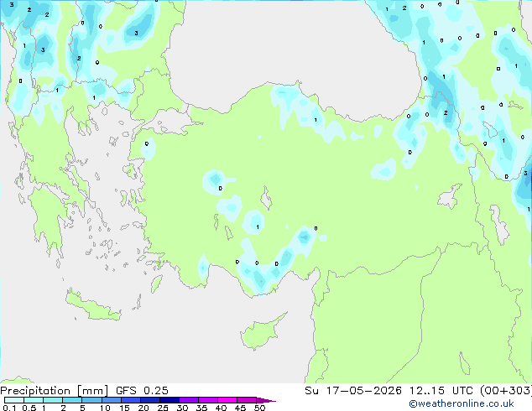Click the legend value label '40'
Screen dimensions: 532x411
click(x=221, y=408)
